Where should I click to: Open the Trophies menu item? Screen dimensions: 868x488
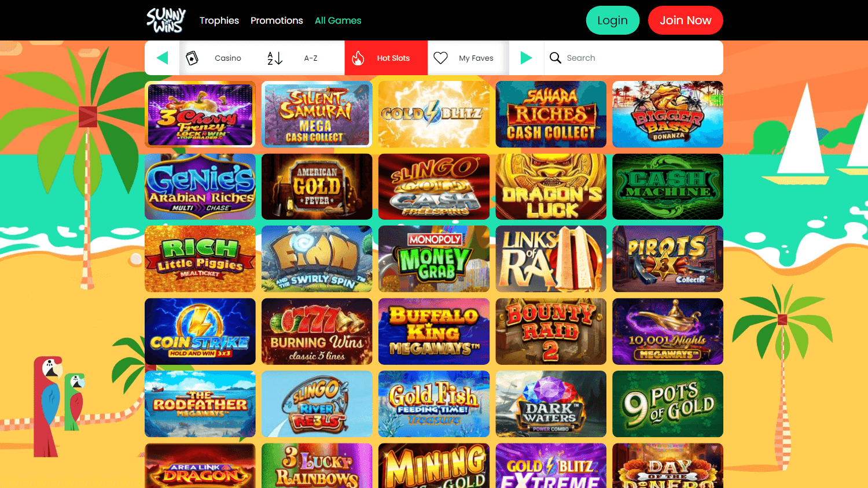(219, 20)
